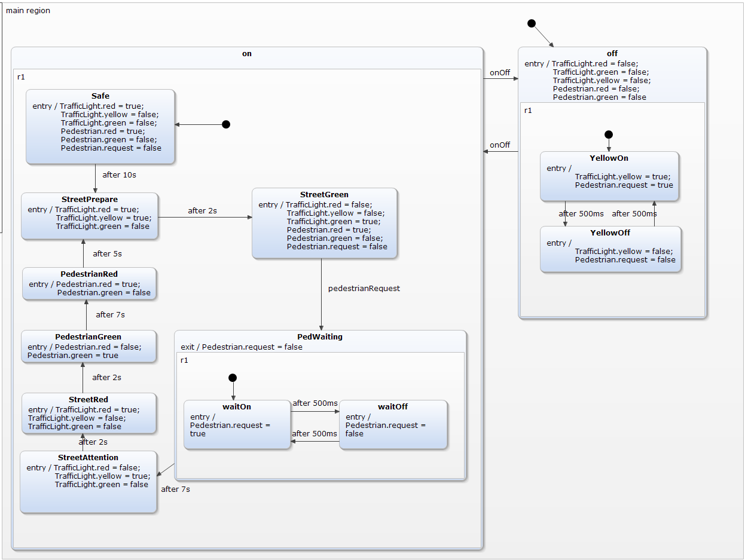Select the Safe state block
Screen dimensions: 745x560
(x=100, y=126)
